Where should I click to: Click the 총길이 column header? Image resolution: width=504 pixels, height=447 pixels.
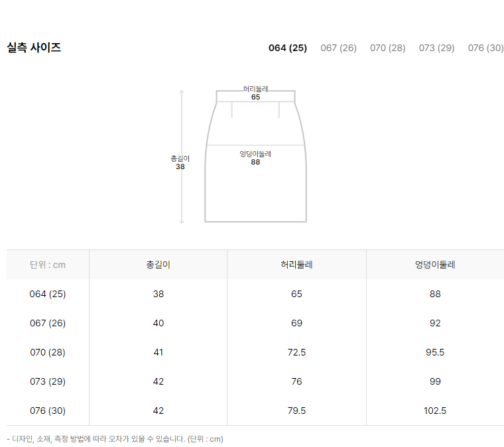tap(158, 265)
